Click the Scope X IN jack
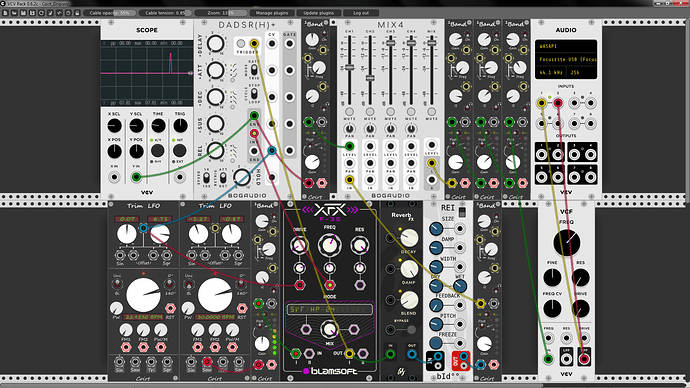Image resolution: width=690 pixels, height=388 pixels. [114, 177]
